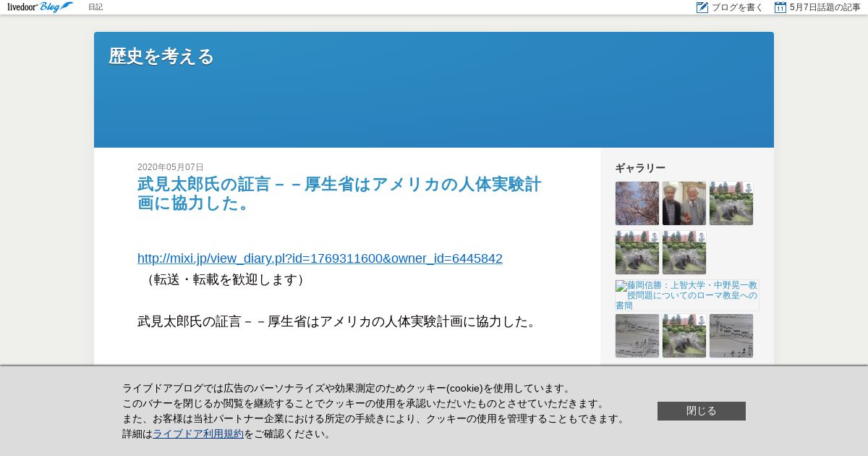Click the 閉じる cookie banner button
The width and height of the screenshot is (868, 456).
pyautogui.click(x=702, y=411)
